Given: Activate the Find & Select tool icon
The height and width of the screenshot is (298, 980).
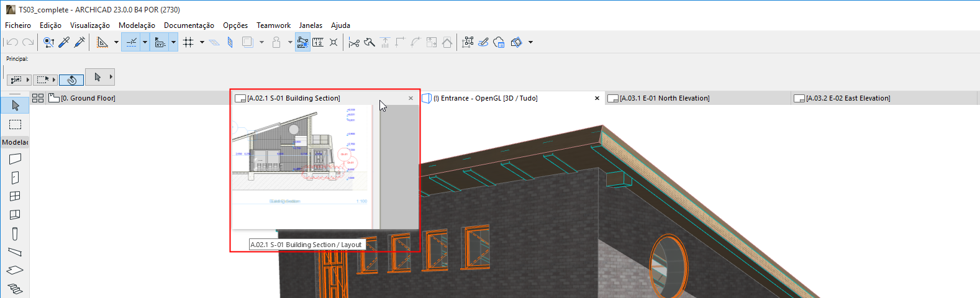Looking at the screenshot, I should click(x=49, y=42).
